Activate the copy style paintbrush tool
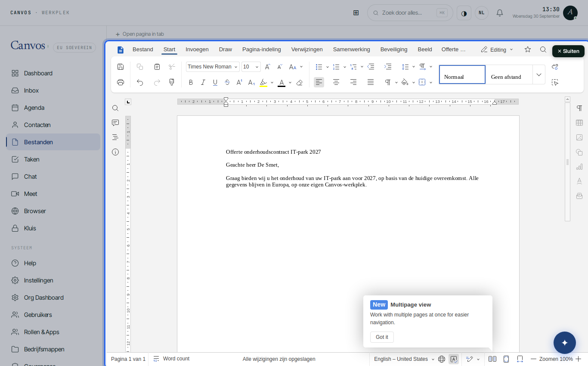Screen dimensions: 588x366 (x=172, y=82)
